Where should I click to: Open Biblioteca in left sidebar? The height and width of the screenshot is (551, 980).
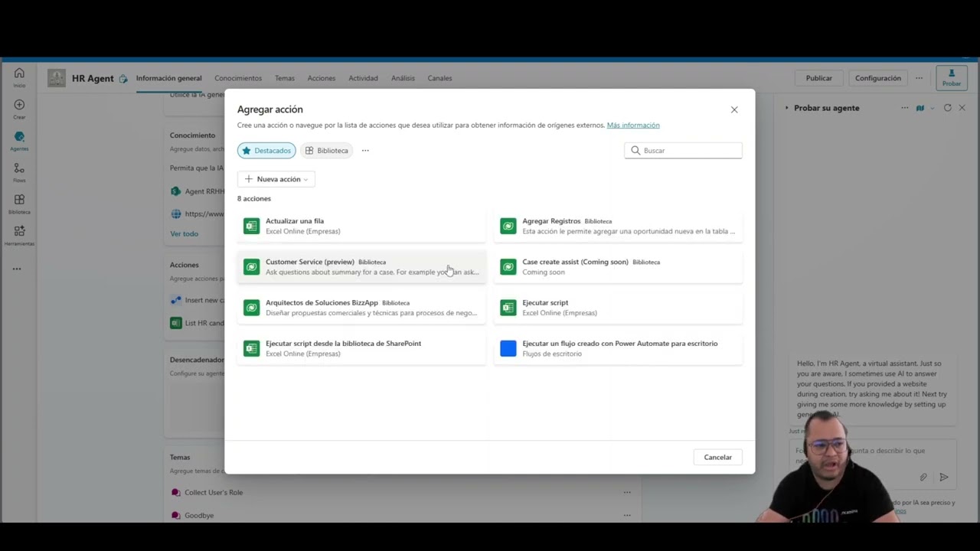tap(19, 204)
